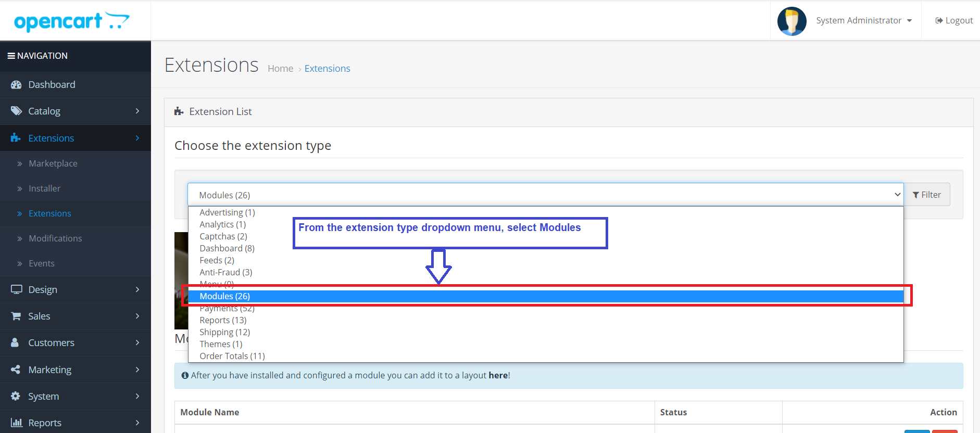Expand the Customers chevron arrow
The width and height of the screenshot is (980, 433).
137,342
